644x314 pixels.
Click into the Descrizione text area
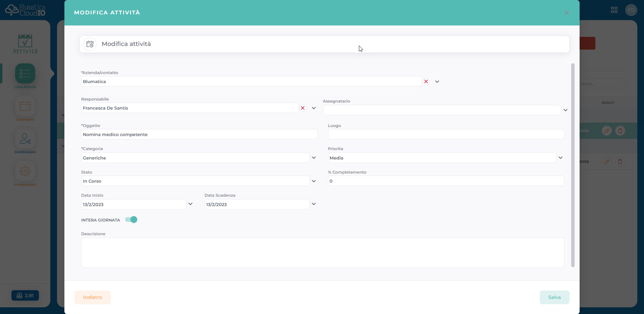tap(322, 253)
